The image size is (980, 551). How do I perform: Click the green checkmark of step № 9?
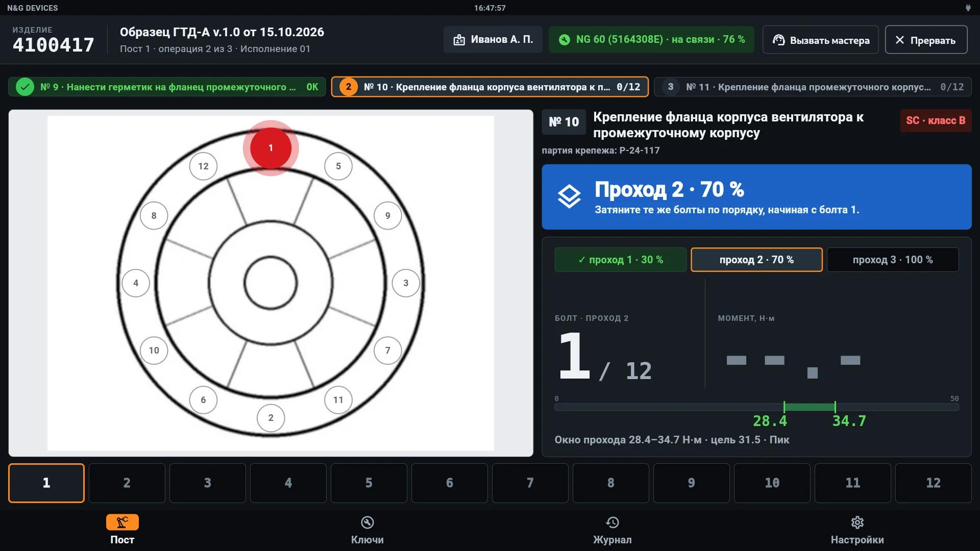coord(24,87)
